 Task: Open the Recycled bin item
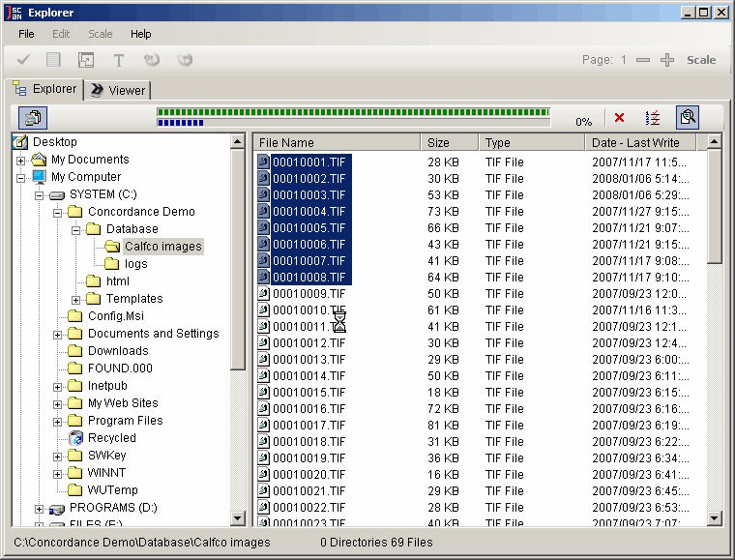pyautogui.click(x=112, y=438)
